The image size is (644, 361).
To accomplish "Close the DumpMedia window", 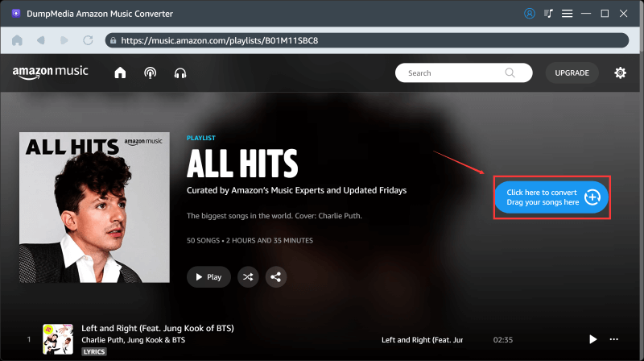I will pyautogui.click(x=623, y=14).
